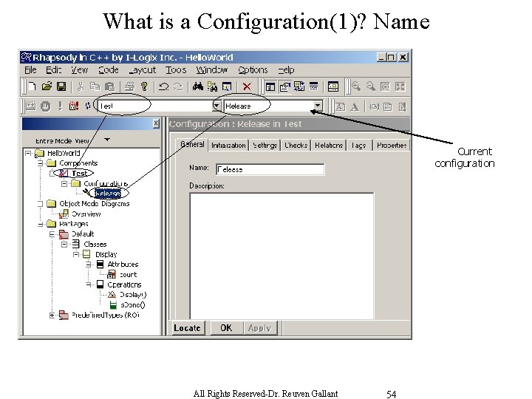Click the Locate button
This screenshot has height=399, width=532.
coord(187,328)
